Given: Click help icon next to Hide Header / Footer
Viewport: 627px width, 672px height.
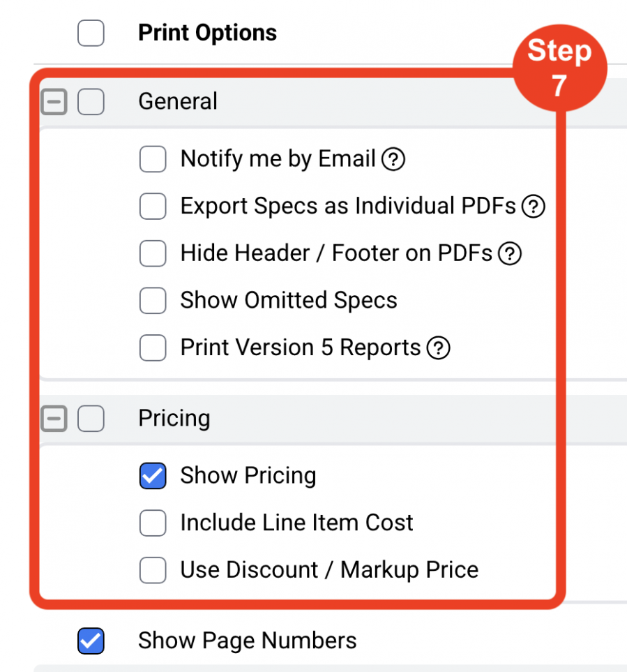Looking at the screenshot, I should [510, 254].
